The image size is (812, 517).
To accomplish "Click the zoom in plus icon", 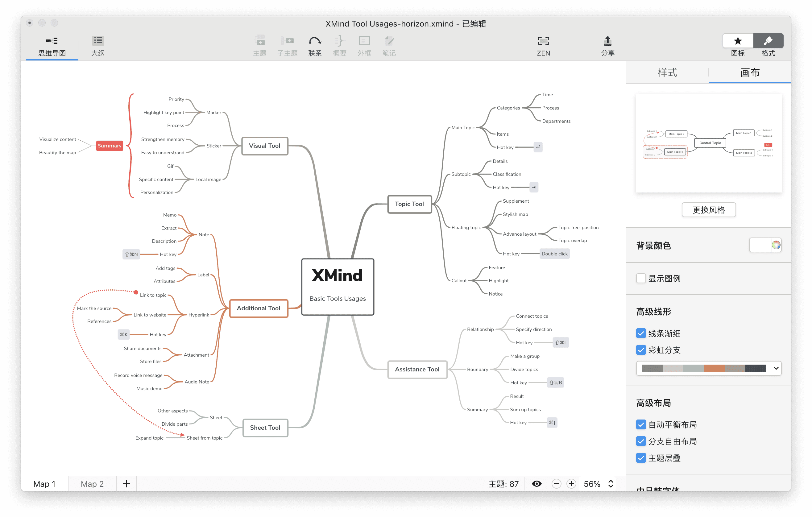I will [571, 484].
